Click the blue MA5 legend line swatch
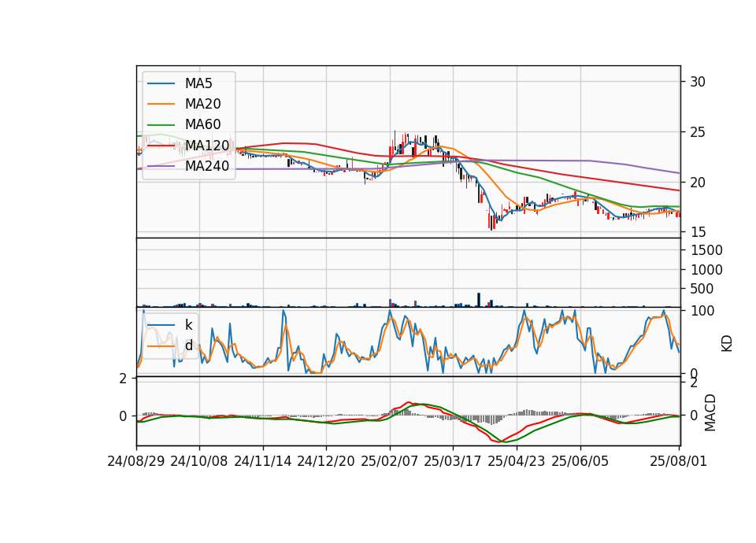Screen dimensions: 756x543 coord(161,83)
